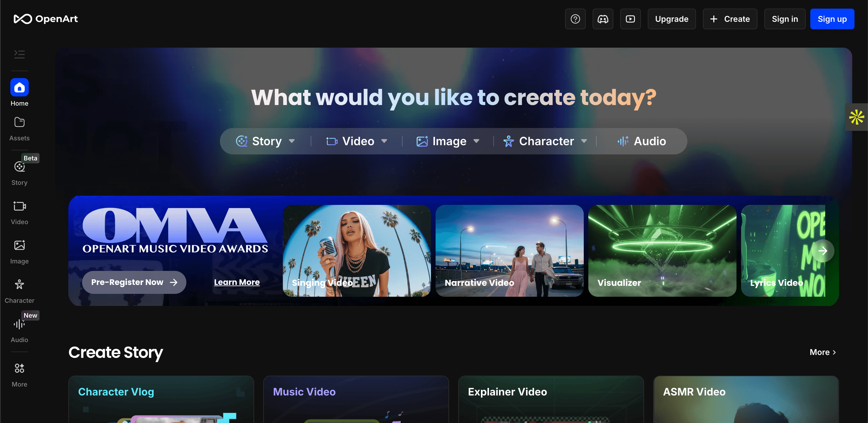The width and height of the screenshot is (868, 423).
Task: Open the Discord community icon
Action: [603, 19]
